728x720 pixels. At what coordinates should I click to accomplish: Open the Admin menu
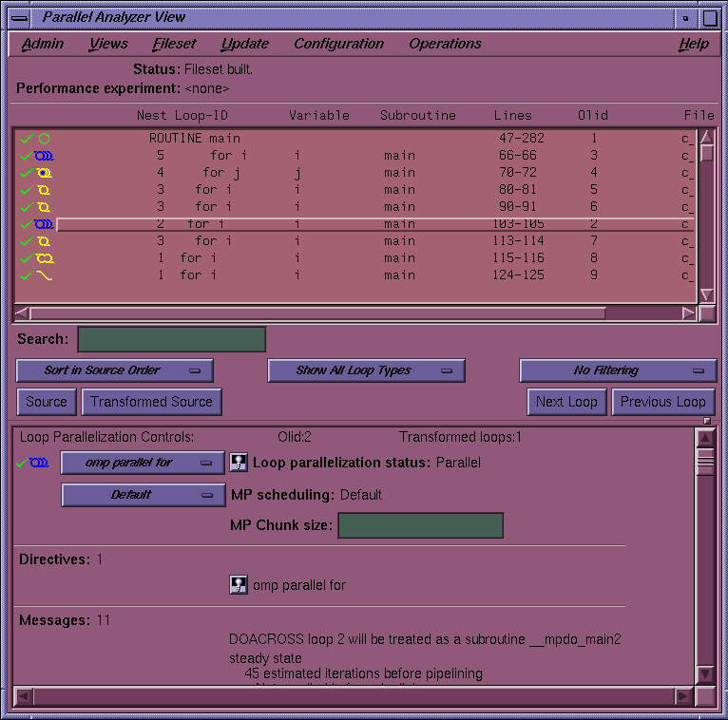pyautogui.click(x=42, y=44)
